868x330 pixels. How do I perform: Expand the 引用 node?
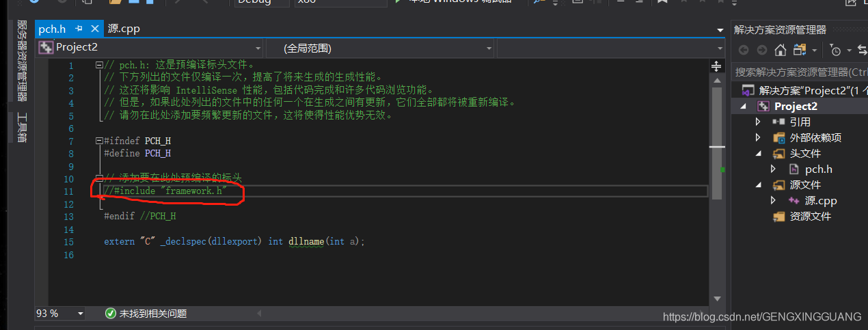758,122
